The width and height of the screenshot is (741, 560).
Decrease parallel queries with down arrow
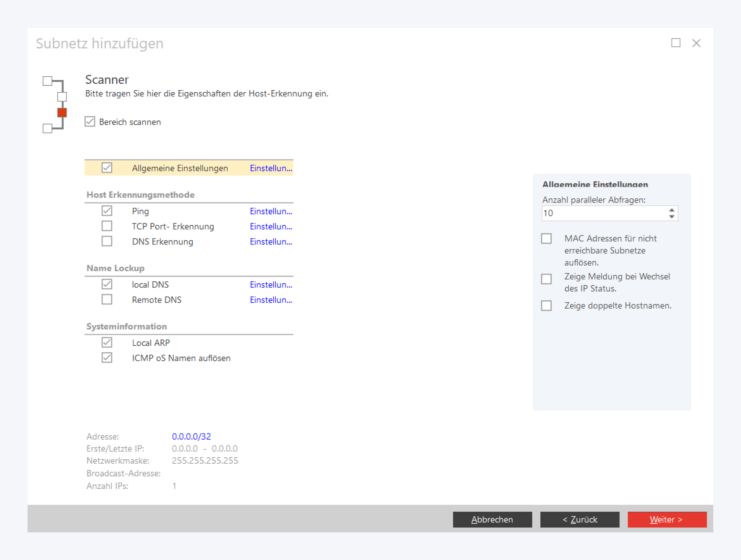coord(671,217)
